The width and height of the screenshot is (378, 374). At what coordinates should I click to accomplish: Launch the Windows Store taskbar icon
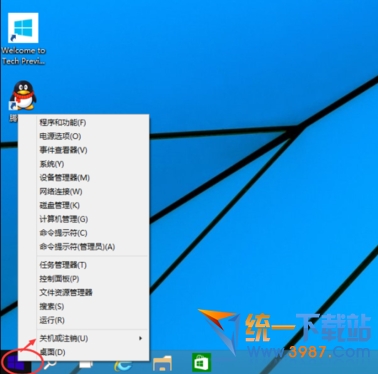point(201,363)
